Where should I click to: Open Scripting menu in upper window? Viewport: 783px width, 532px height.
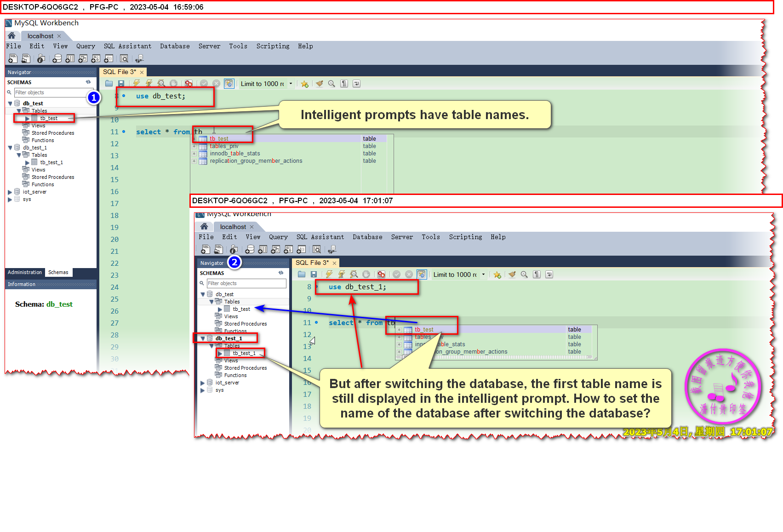273,46
